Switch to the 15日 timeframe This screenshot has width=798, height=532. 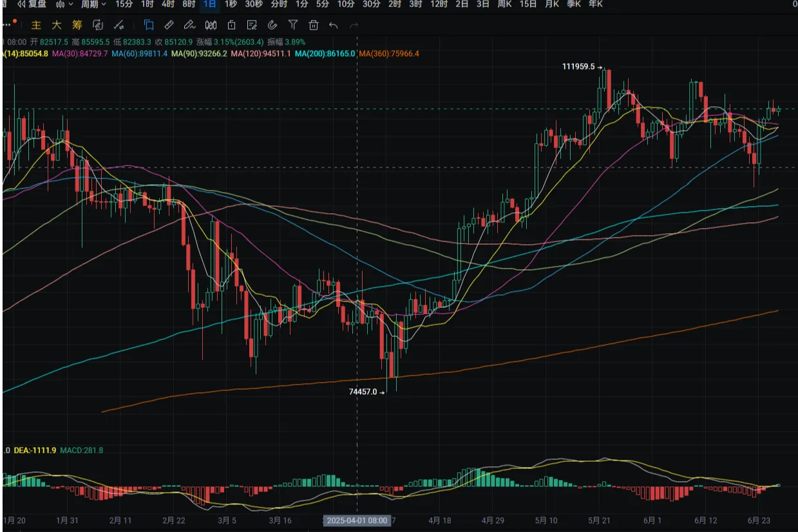528,4
